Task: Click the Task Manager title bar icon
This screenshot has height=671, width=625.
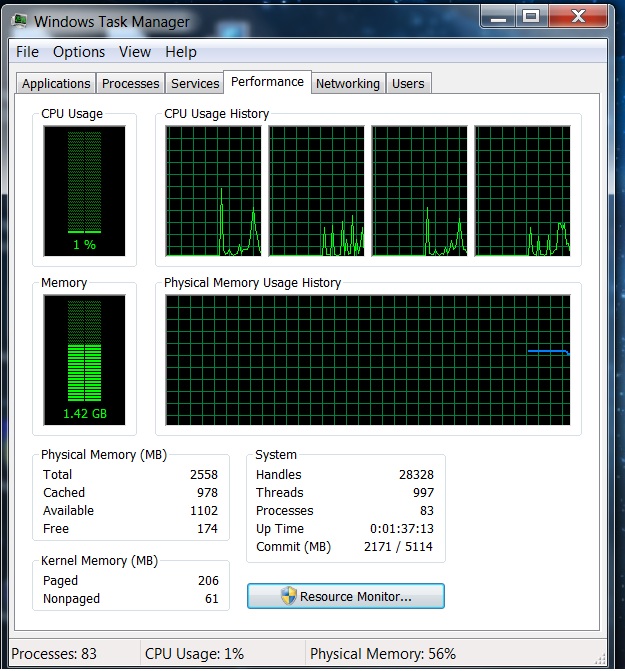Action: tap(20, 21)
